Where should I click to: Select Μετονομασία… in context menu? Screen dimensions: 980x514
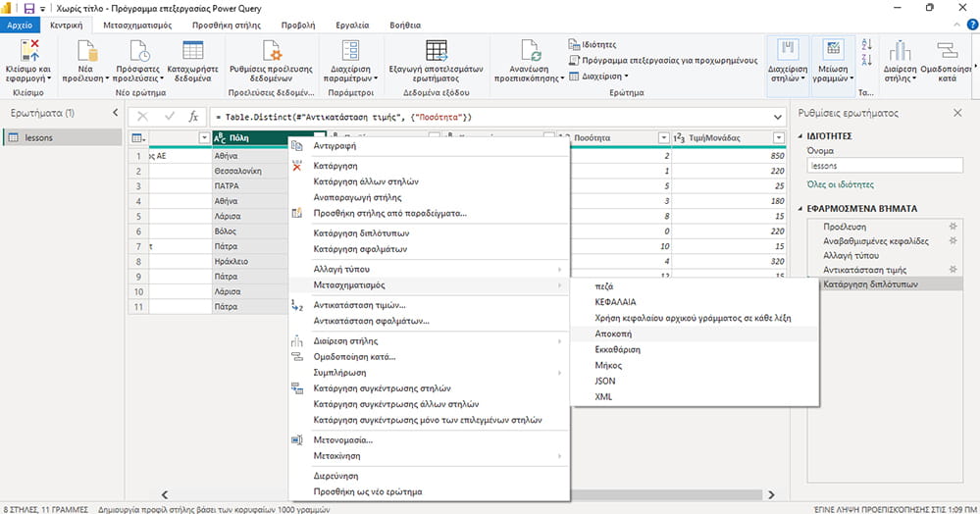(429, 439)
